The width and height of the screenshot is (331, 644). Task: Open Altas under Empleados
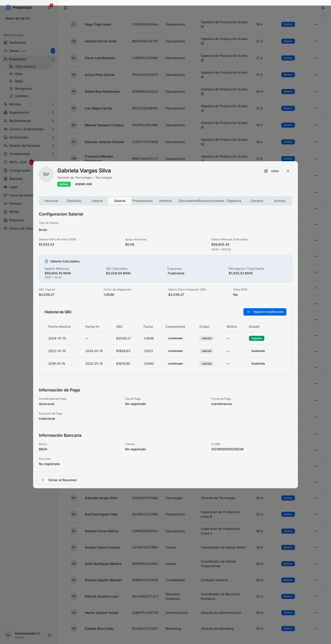coord(29,74)
